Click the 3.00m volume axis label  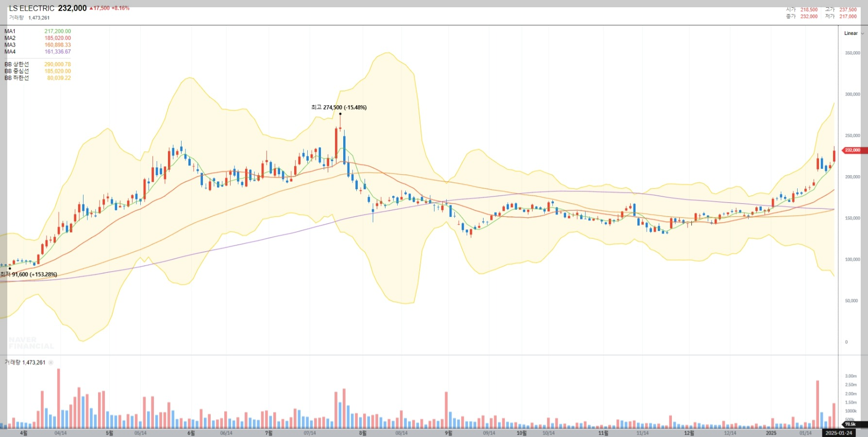[851, 376]
